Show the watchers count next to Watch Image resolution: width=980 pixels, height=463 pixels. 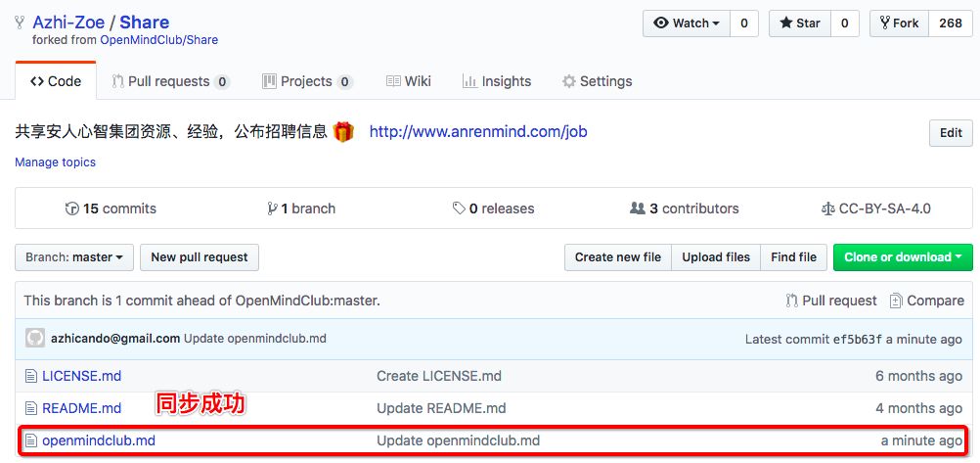point(743,23)
